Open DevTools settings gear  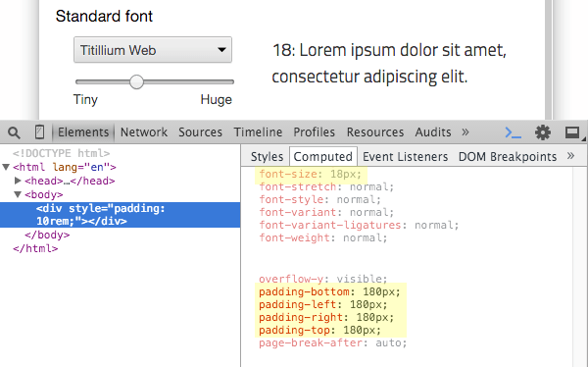pyautogui.click(x=543, y=132)
